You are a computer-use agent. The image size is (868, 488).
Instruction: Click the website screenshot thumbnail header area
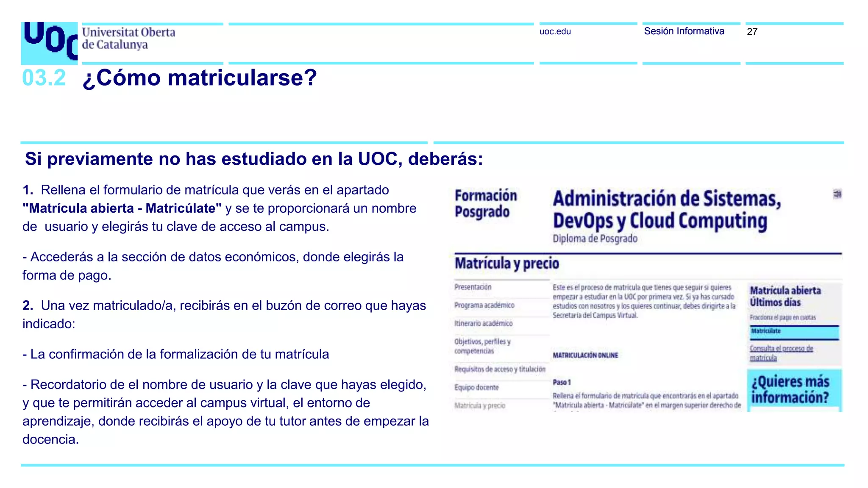click(x=648, y=216)
